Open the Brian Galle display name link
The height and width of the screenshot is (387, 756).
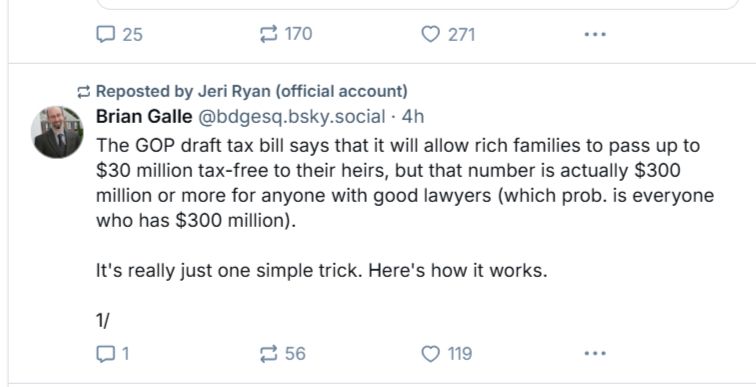coord(144,117)
